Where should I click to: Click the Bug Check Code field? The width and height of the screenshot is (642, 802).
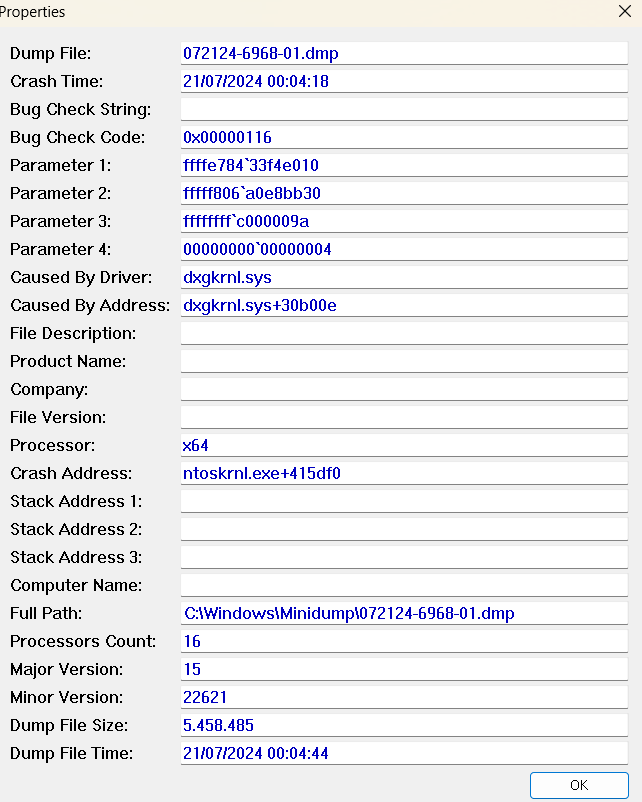tap(404, 137)
